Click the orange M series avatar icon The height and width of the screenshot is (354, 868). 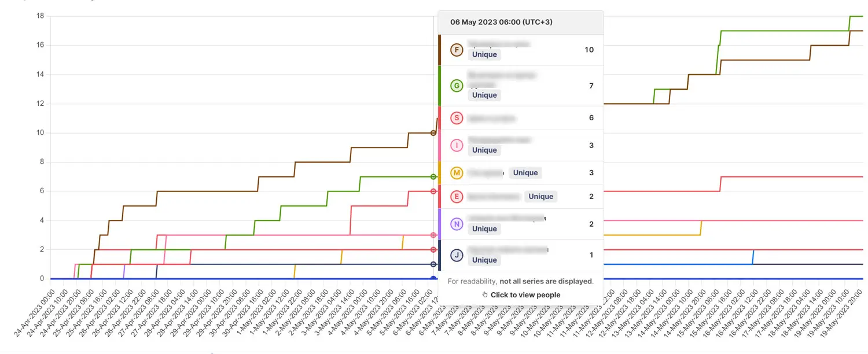pyautogui.click(x=457, y=172)
